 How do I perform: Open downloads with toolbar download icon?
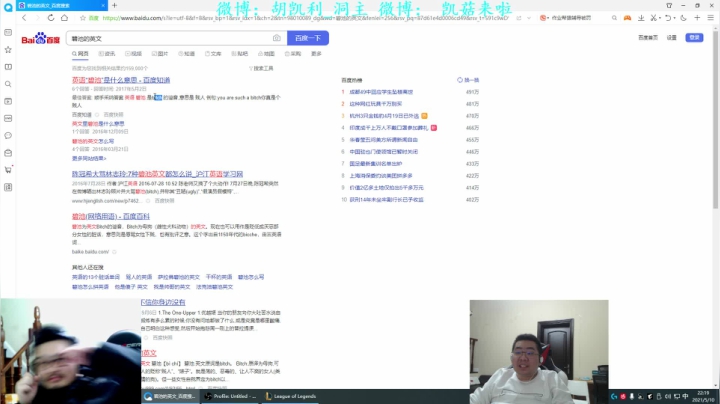641,18
